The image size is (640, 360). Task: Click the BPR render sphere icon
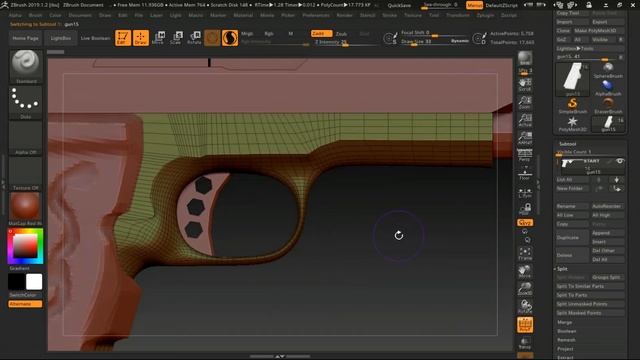[x=525, y=58]
